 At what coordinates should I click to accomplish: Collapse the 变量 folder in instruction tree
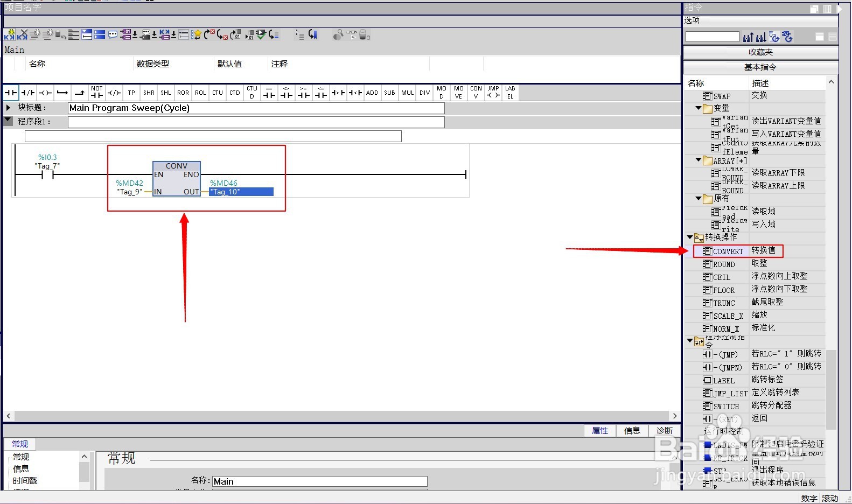(x=699, y=108)
